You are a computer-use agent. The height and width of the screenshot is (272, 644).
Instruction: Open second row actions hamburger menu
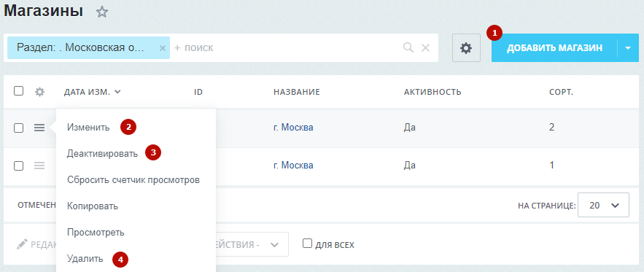click(x=39, y=166)
